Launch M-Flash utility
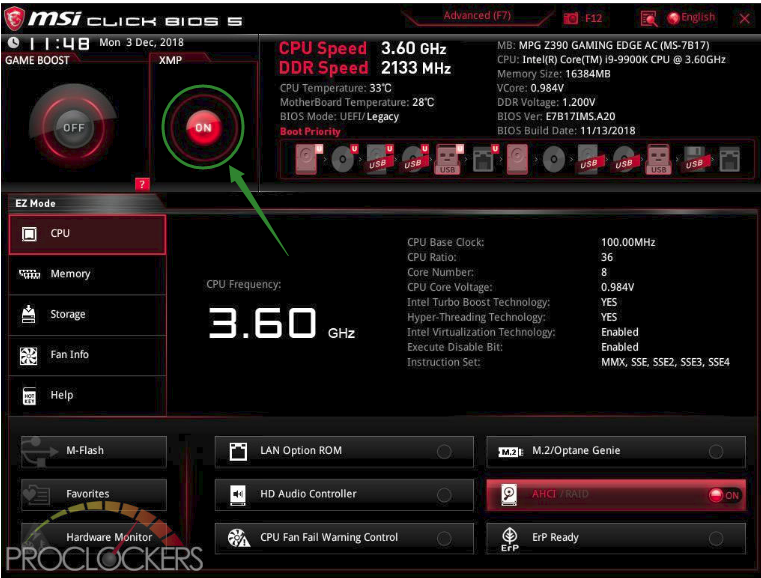Screen dimensions: 761x578 [94, 451]
